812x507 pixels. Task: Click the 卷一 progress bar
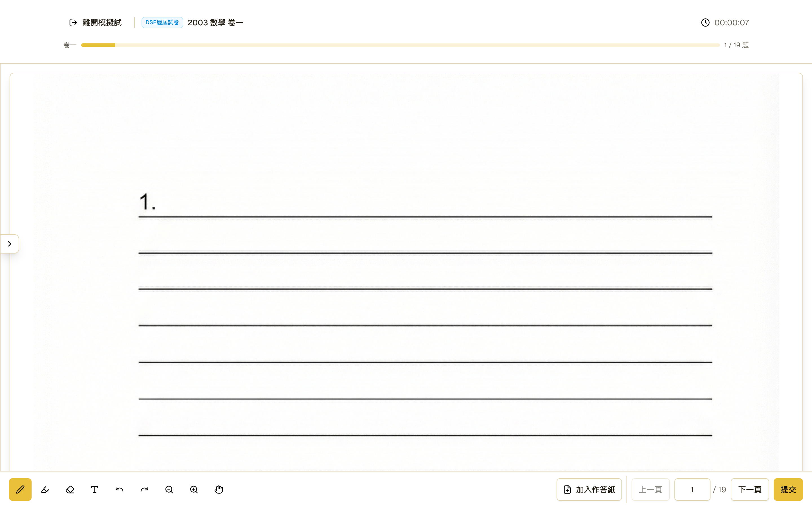click(400, 45)
